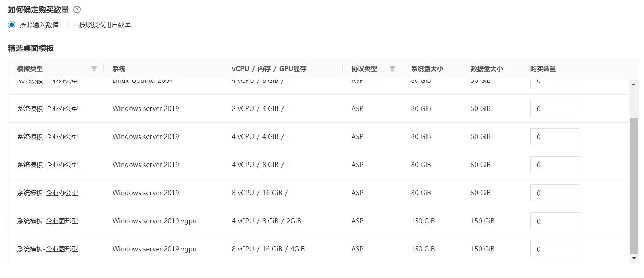644x278 pixels.
Task: Click the help icon beside 如何确定购买数量
Action: click(77, 10)
